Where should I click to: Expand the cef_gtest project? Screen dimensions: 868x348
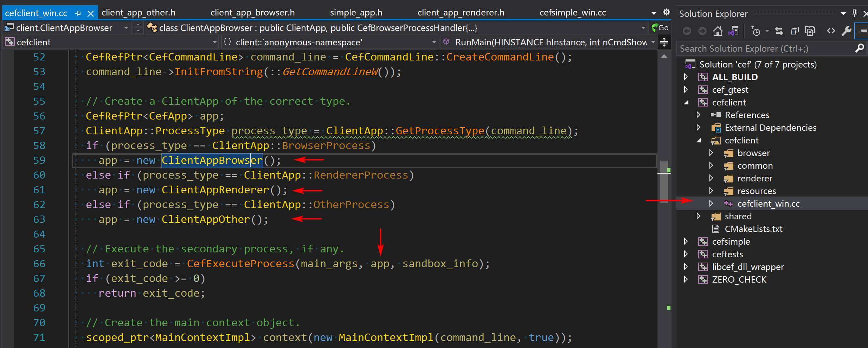(686, 89)
